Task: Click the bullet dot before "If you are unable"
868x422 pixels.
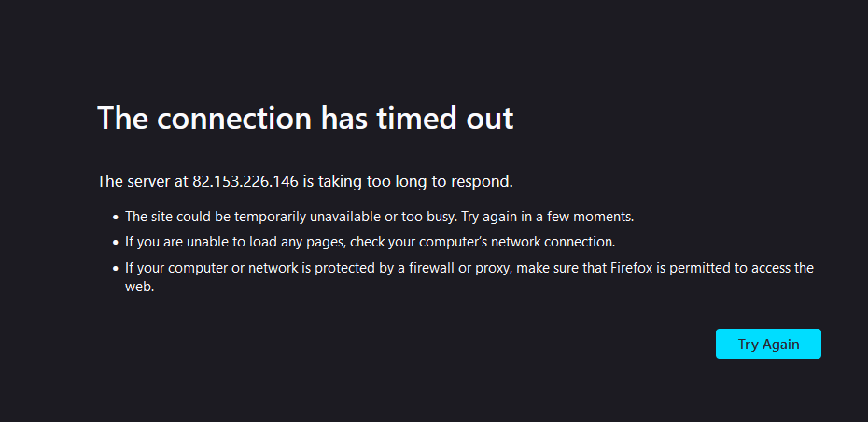Action: [116, 242]
